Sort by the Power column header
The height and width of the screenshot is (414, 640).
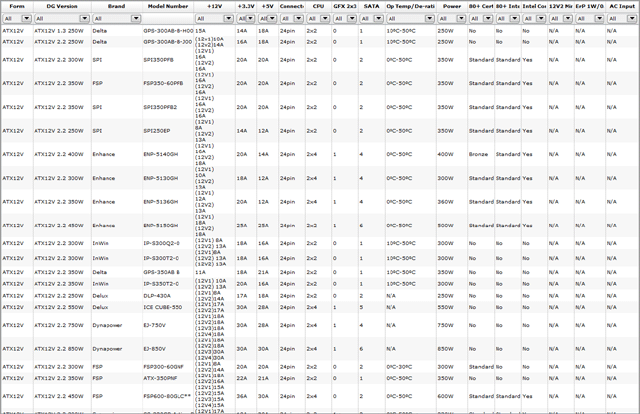tap(452, 6)
